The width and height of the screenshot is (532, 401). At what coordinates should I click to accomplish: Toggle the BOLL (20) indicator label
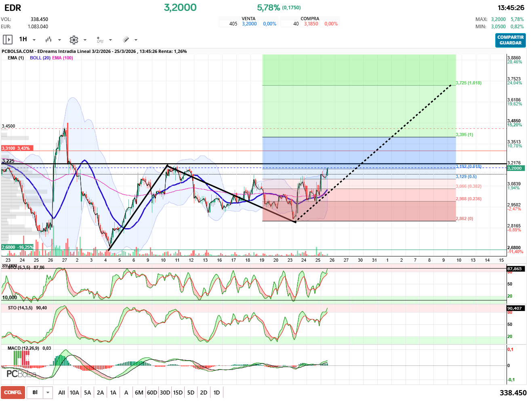click(x=40, y=58)
